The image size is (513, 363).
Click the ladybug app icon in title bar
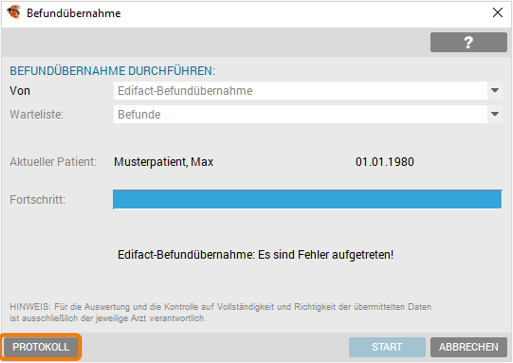(14, 13)
